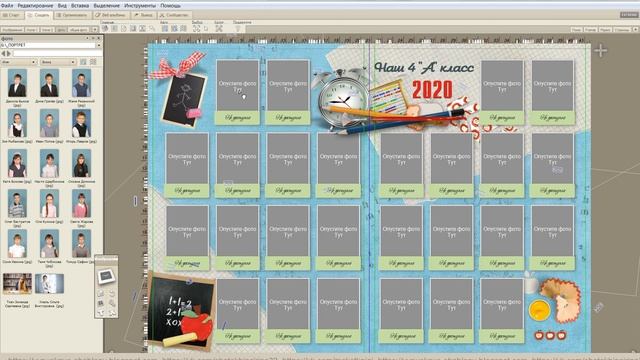Select the red 2020 text on the page

click(432, 90)
